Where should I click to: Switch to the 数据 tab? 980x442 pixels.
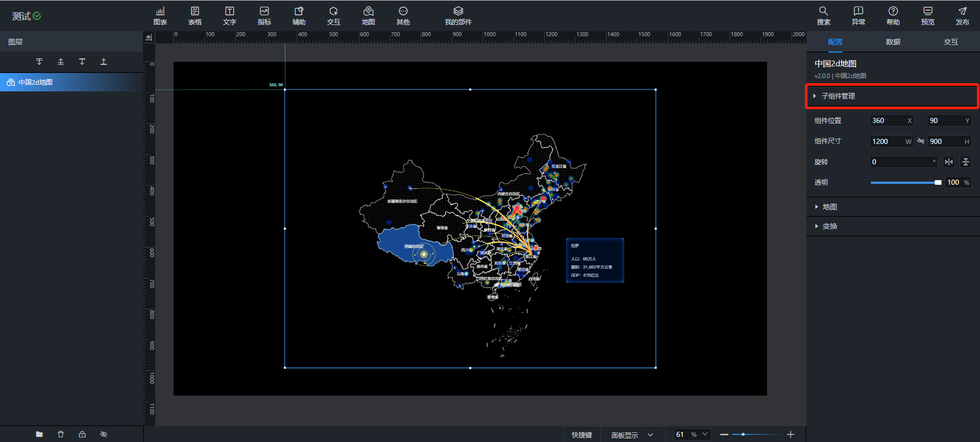(893, 42)
